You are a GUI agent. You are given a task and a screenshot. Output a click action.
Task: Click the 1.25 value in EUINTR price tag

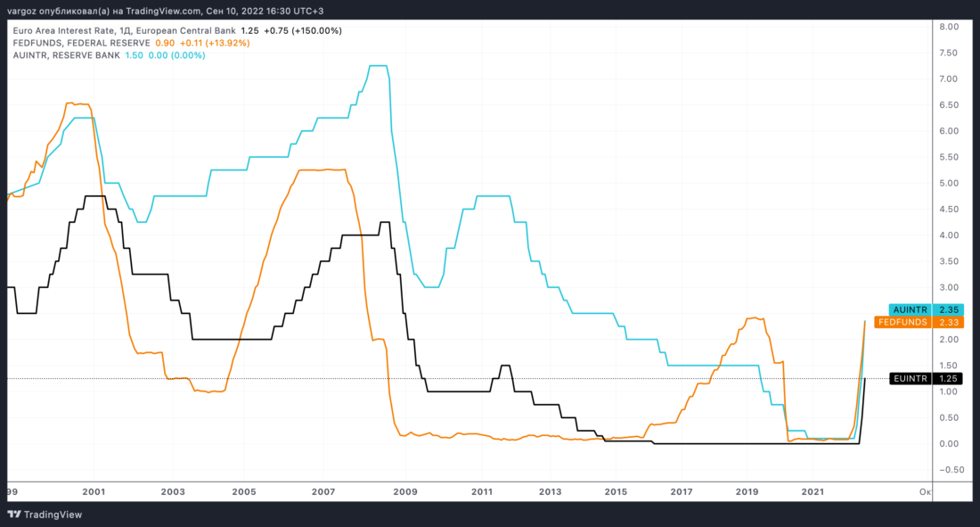(949, 379)
